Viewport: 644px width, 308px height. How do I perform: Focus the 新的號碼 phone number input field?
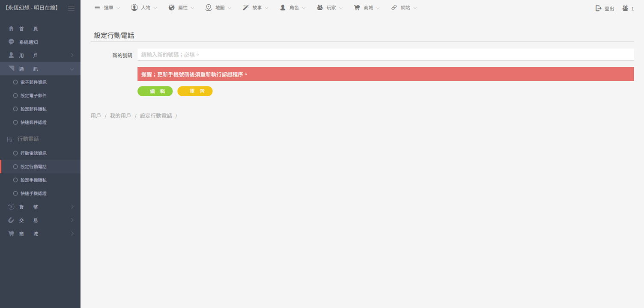tap(385, 55)
